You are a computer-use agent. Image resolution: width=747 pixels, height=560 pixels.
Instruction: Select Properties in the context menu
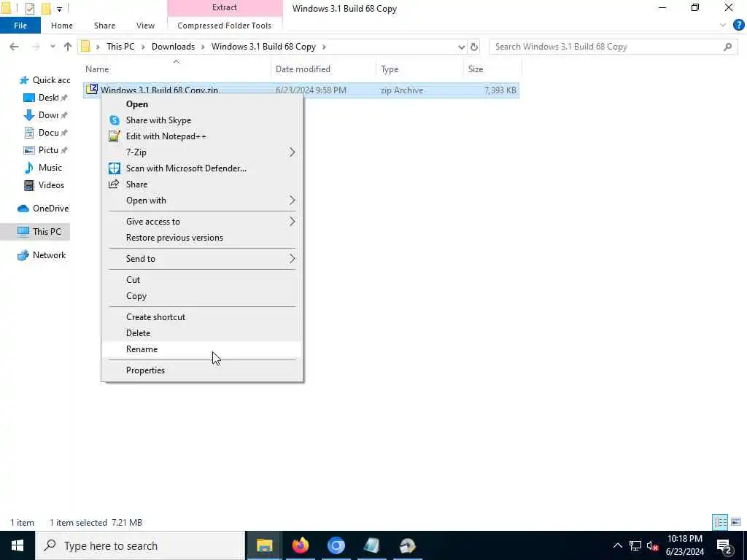click(201, 370)
